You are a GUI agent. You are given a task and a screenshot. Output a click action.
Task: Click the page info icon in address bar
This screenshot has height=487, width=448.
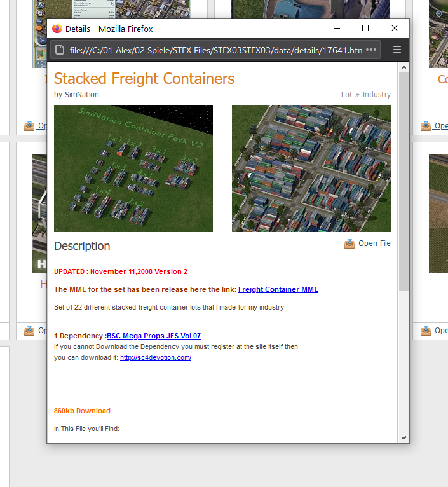click(x=60, y=50)
